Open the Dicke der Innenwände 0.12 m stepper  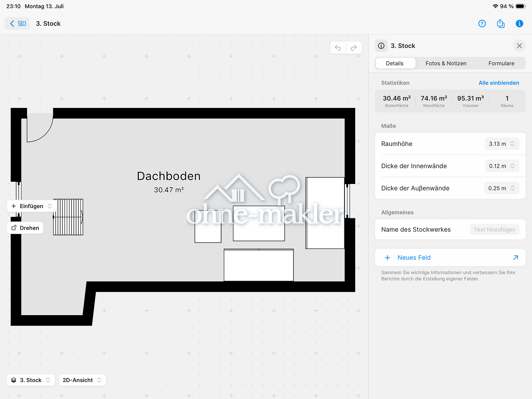[502, 166]
